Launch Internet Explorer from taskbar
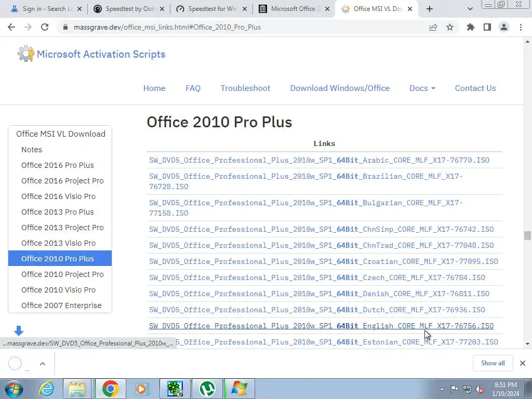 (46, 389)
